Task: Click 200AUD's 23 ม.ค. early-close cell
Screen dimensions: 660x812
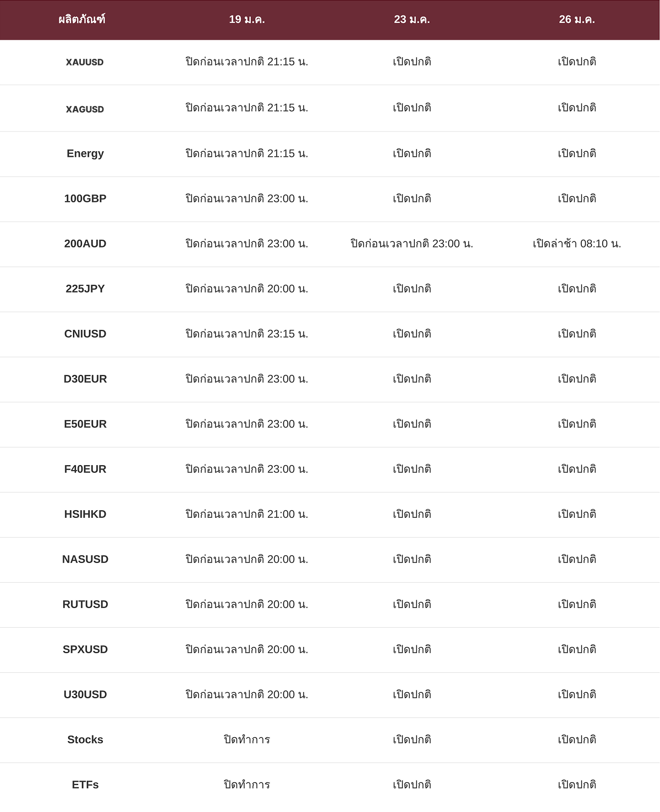Action: [412, 244]
